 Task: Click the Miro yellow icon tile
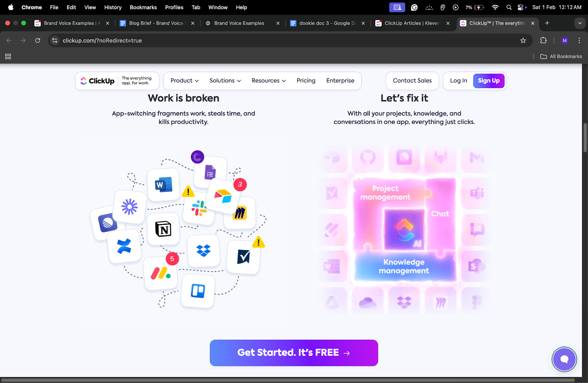[x=240, y=213]
